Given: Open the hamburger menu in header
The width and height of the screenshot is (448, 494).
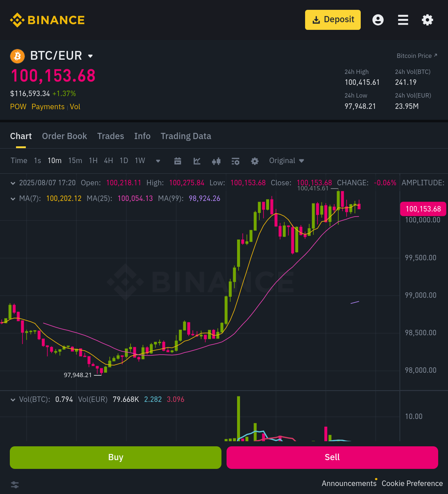Looking at the screenshot, I should point(403,20).
